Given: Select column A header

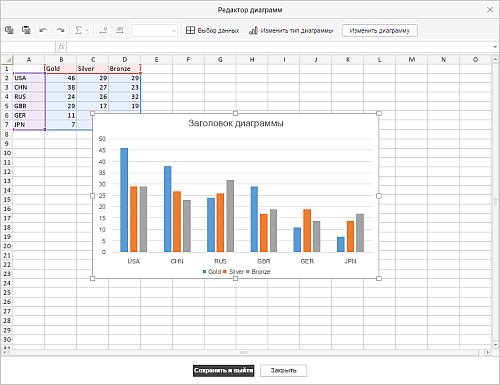Looking at the screenshot, I should [29, 60].
